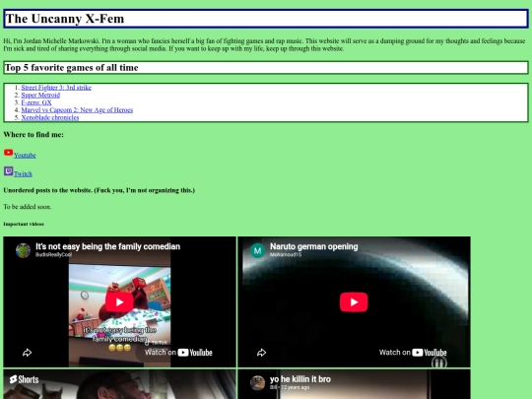Open Mohamoud15 channel avatar M icon
The height and width of the screenshot is (399, 532).
tap(257, 251)
